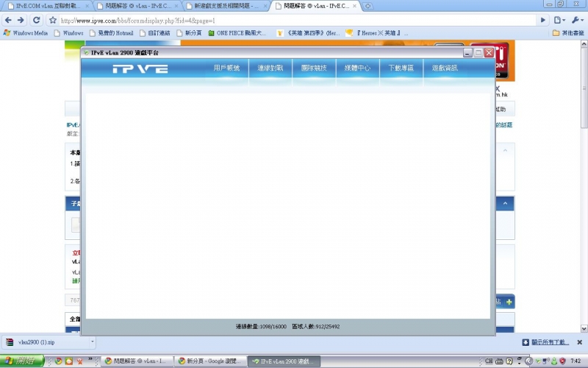
Task: Minimize the IPvE vLan 2900 window
Action: (x=467, y=53)
